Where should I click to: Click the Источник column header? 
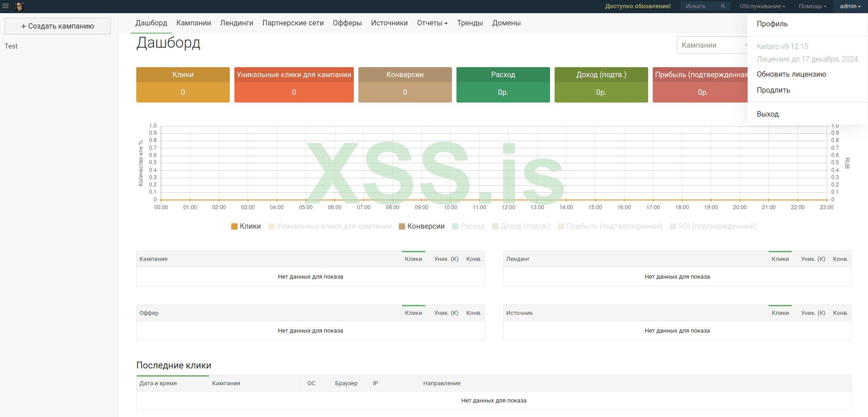(x=519, y=313)
